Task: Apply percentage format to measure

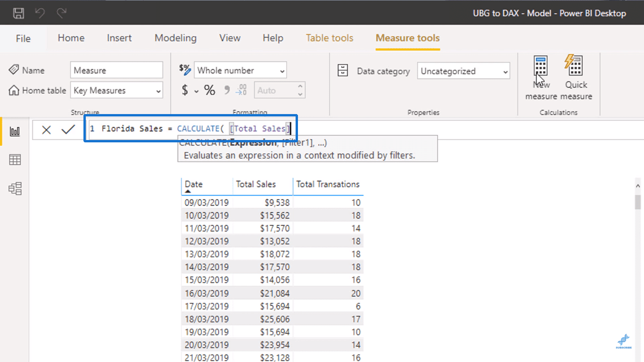Action: pos(210,90)
